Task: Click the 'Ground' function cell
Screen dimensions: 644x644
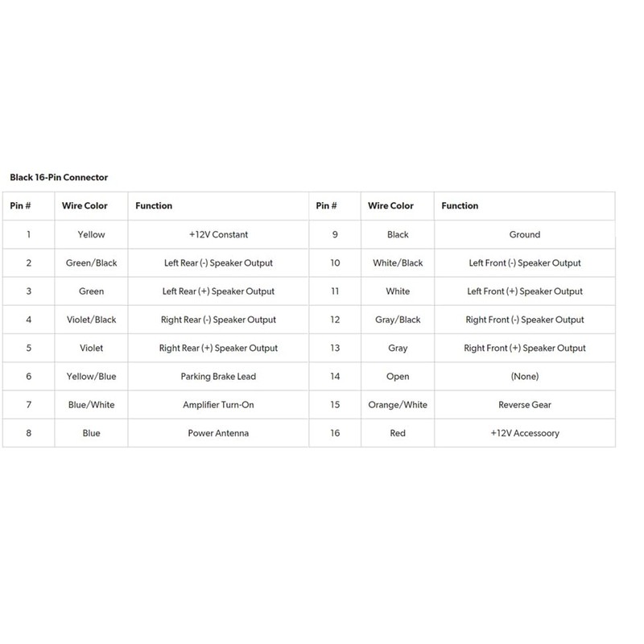Action: (525, 235)
